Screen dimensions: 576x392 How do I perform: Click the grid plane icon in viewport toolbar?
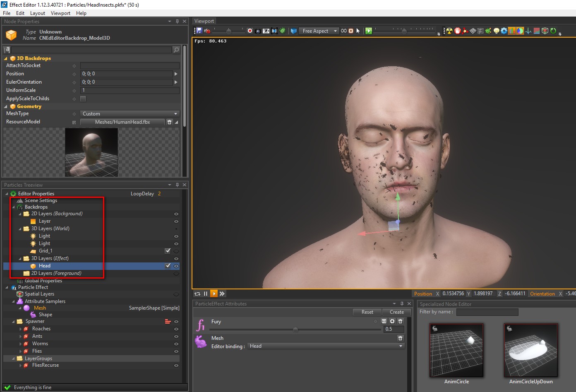pos(473,31)
